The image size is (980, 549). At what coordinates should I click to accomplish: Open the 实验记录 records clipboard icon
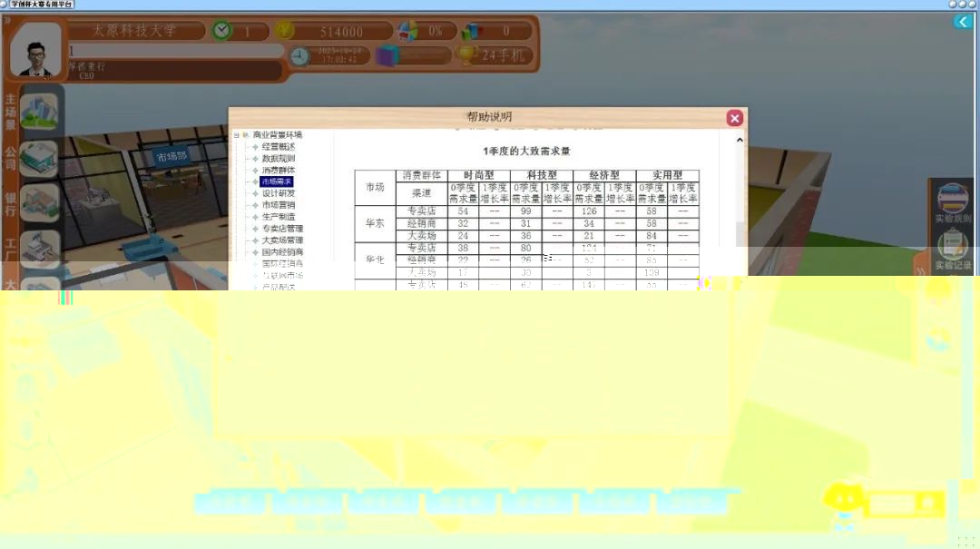[x=953, y=244]
